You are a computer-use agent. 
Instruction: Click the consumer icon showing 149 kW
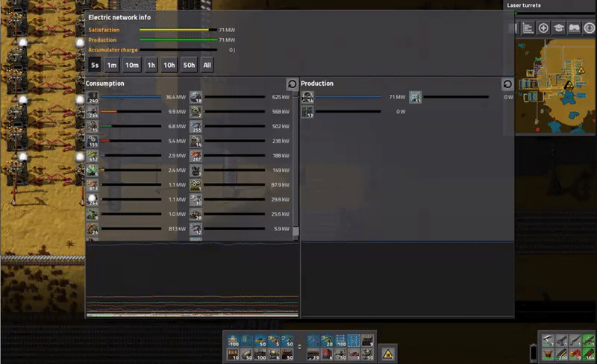click(196, 170)
